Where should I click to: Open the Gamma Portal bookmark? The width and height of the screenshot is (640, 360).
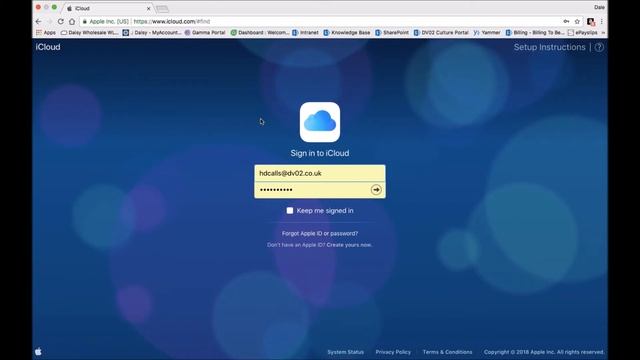205,33
